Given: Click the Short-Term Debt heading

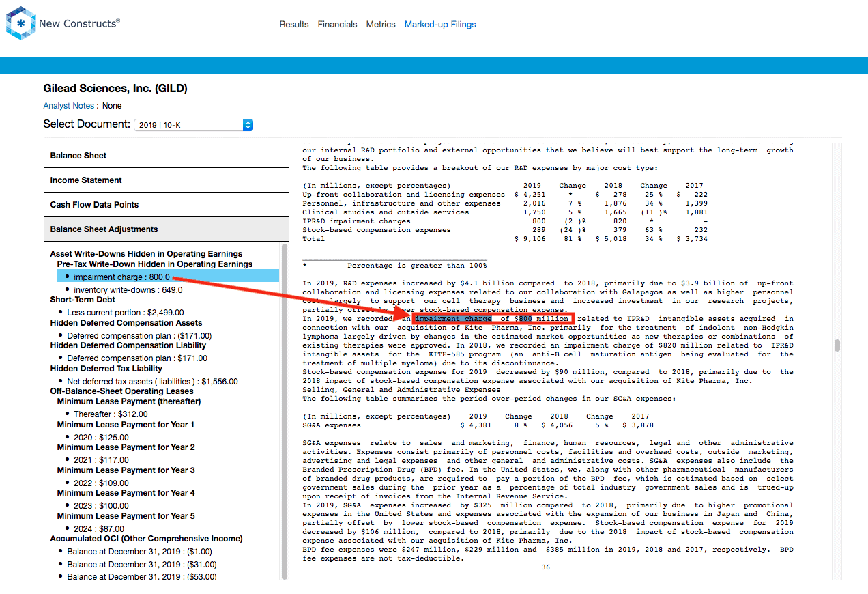Looking at the screenshot, I should pos(83,300).
